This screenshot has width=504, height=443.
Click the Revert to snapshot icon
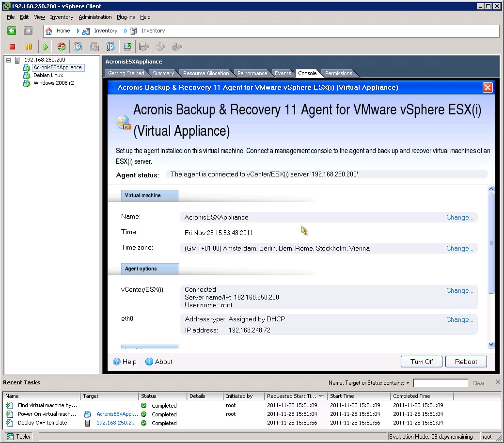[94, 47]
